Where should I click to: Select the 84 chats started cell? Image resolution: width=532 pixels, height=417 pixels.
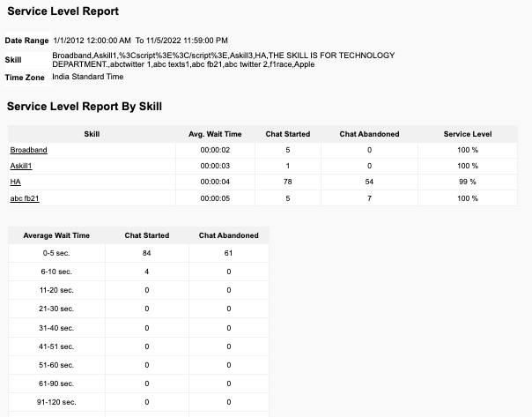click(147, 253)
